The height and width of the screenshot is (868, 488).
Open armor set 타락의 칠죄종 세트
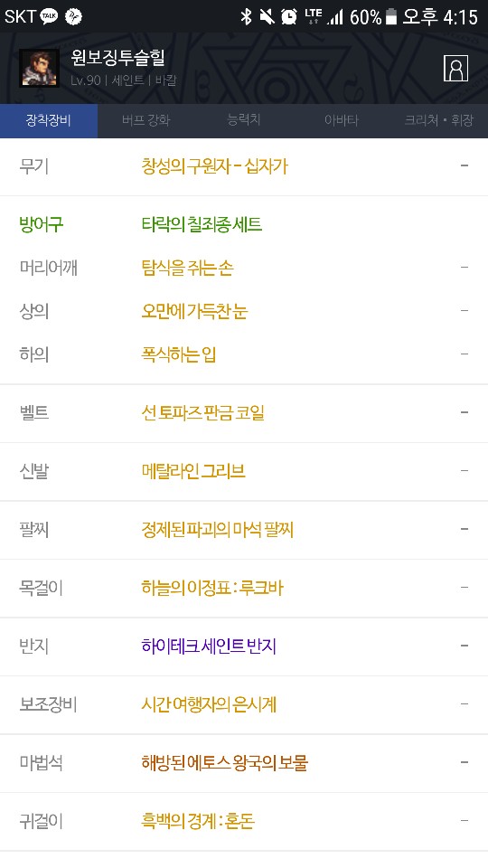(x=202, y=224)
